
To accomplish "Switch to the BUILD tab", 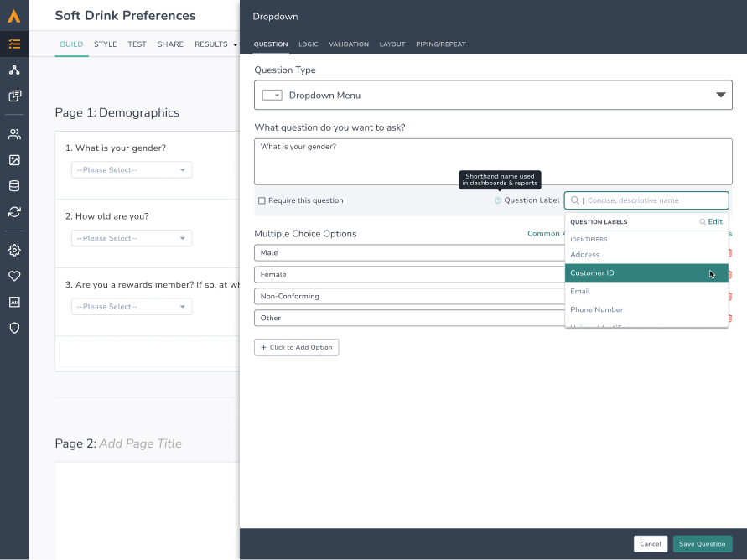I will tap(71, 44).
